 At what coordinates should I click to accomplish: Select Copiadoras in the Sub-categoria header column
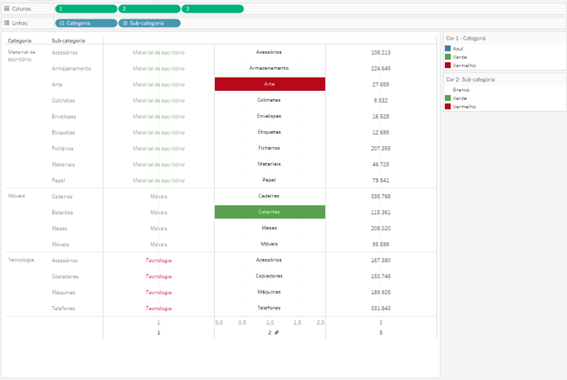point(65,276)
